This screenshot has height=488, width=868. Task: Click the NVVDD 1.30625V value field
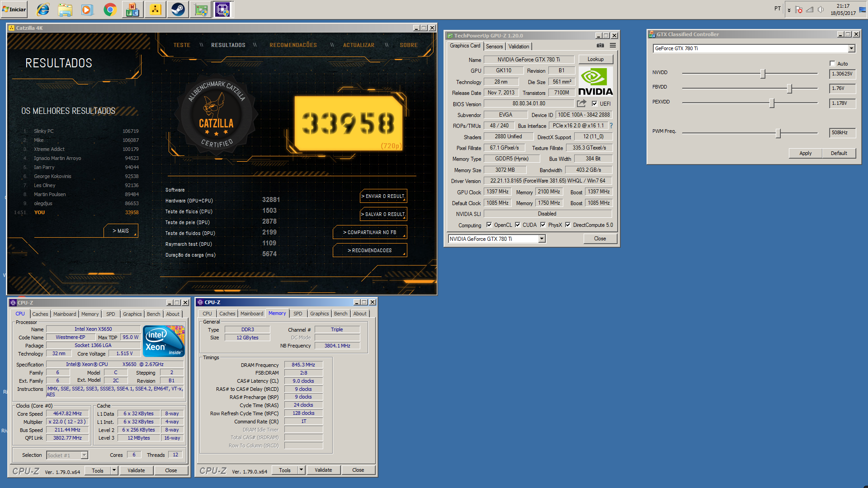[842, 74]
